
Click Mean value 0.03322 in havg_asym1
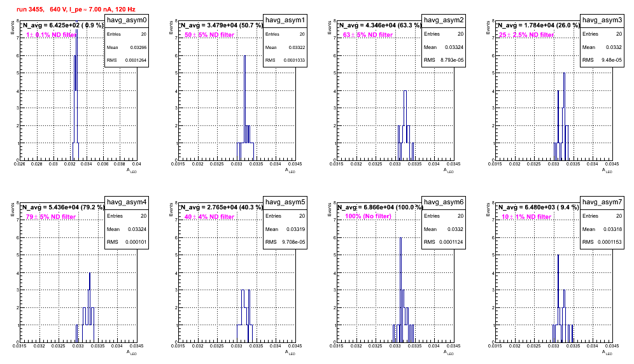[297, 47]
